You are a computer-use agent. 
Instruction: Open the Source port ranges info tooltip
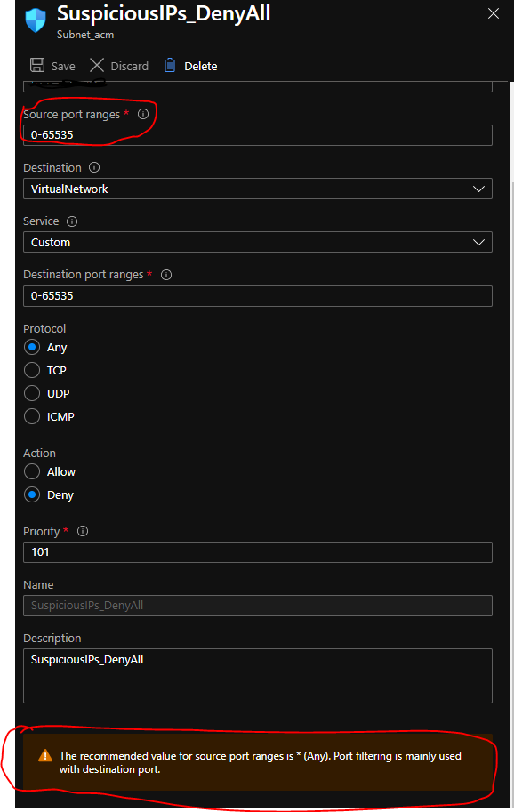pos(143,114)
